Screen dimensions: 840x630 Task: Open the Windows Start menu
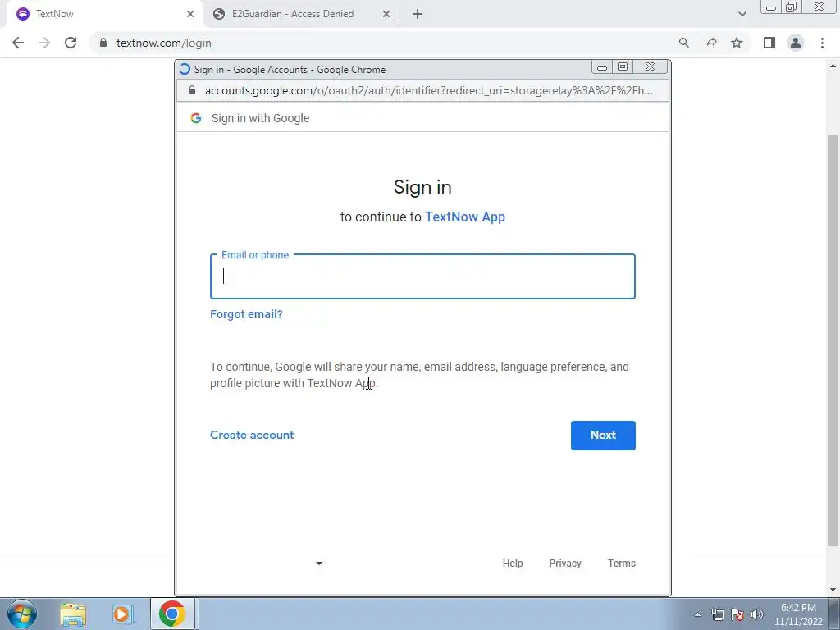click(x=22, y=614)
